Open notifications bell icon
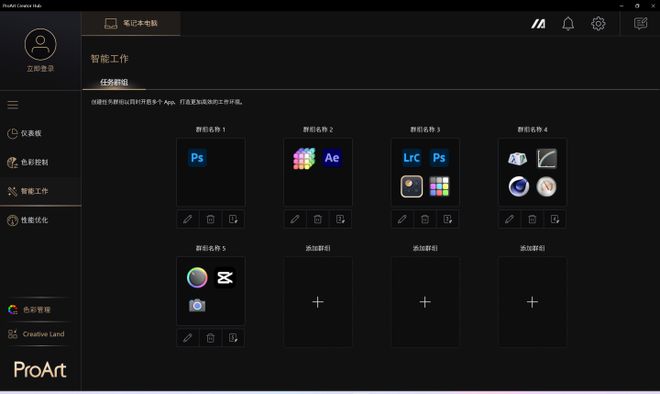660x394 pixels. click(568, 24)
